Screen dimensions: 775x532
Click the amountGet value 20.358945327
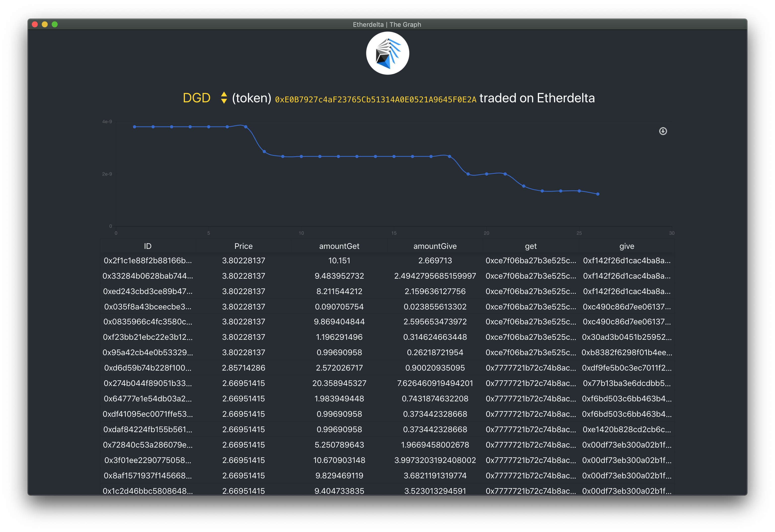pos(339,383)
